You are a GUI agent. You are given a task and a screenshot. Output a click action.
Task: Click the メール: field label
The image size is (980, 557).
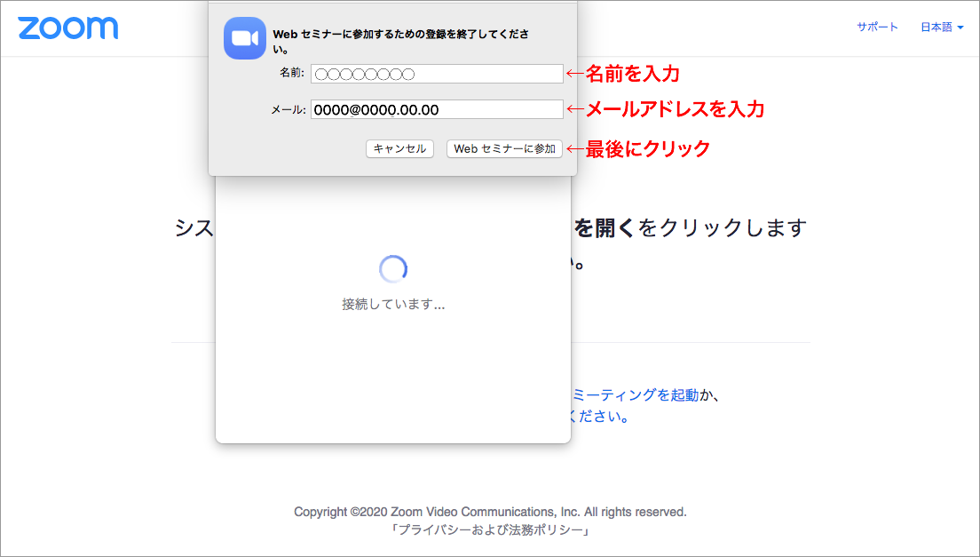click(x=288, y=109)
